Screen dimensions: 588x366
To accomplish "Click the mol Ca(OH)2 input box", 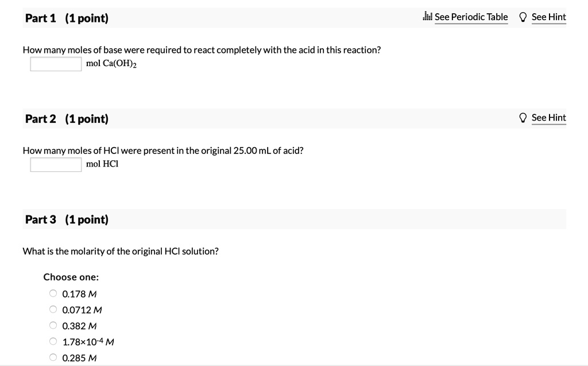I will tap(55, 63).
